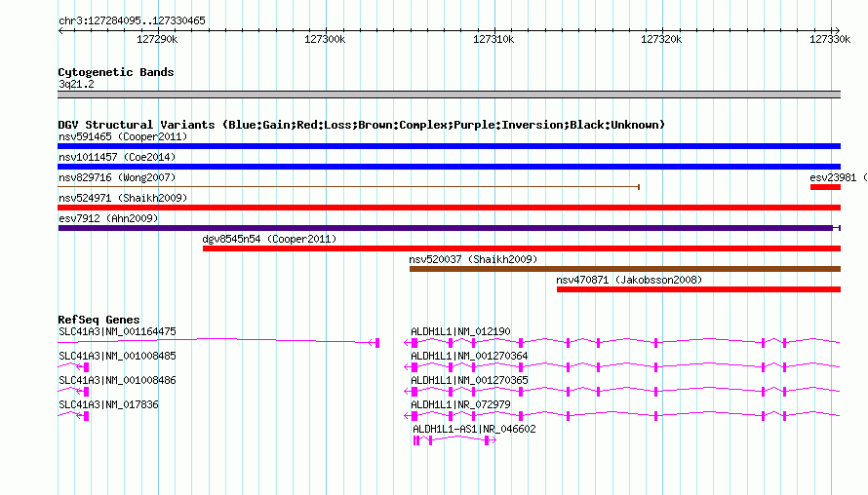This screenshot has height=495, width=868.
Task: Select the blue nsv1011457 gain bar
Action: (449, 167)
